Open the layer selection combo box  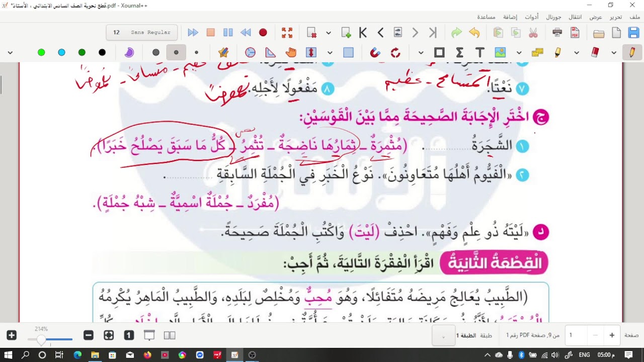443,335
